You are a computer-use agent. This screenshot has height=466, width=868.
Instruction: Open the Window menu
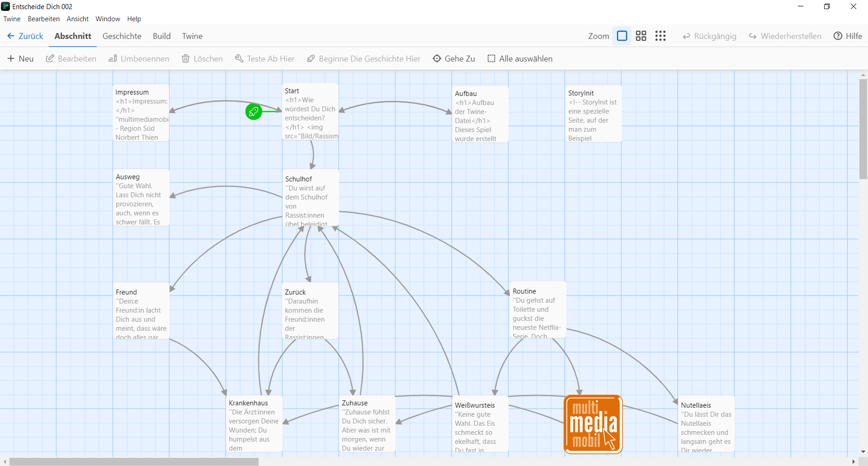click(x=108, y=19)
